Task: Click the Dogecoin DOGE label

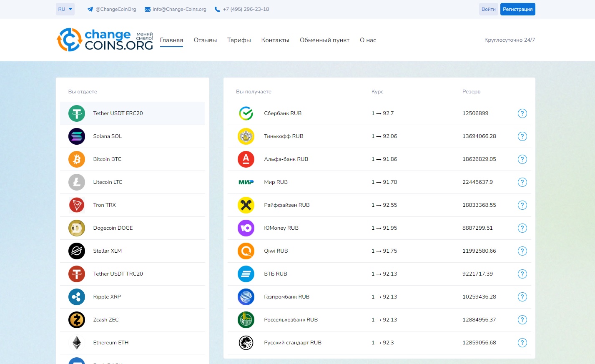Action: [x=113, y=228]
